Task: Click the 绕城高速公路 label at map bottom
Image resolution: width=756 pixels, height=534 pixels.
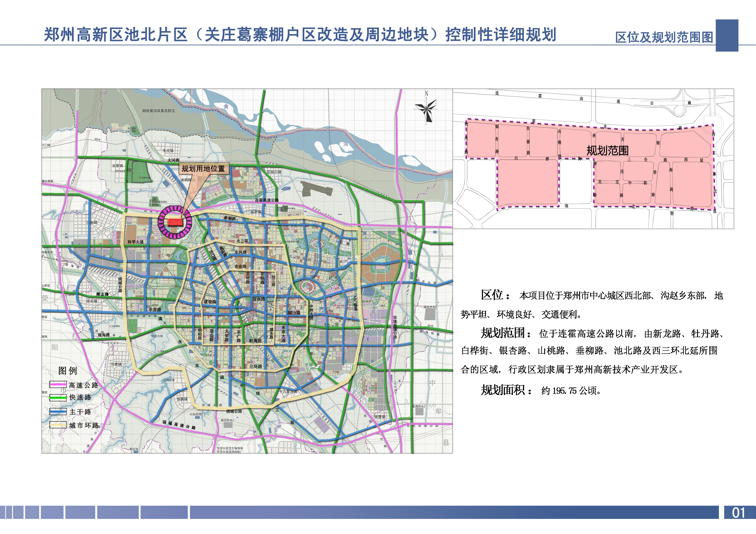Action: (x=179, y=425)
